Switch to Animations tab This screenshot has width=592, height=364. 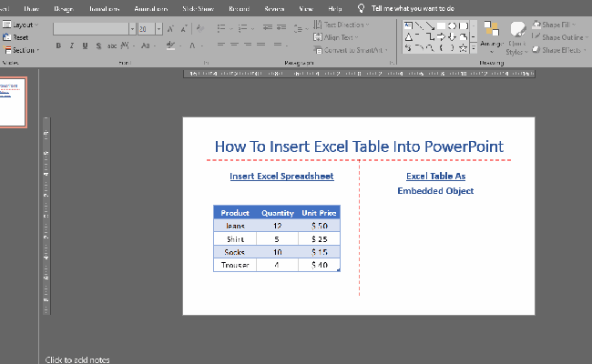(151, 8)
